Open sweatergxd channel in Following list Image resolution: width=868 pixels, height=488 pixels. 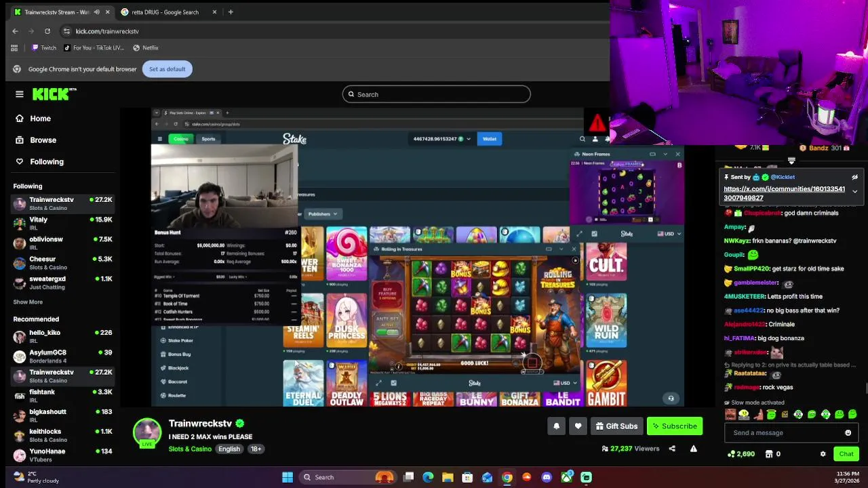click(x=62, y=283)
